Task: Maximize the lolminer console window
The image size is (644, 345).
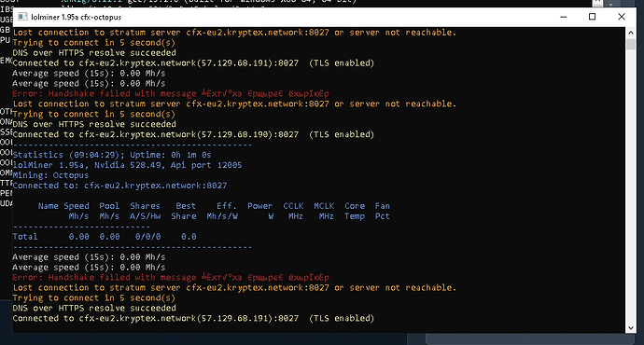Action: (x=593, y=17)
